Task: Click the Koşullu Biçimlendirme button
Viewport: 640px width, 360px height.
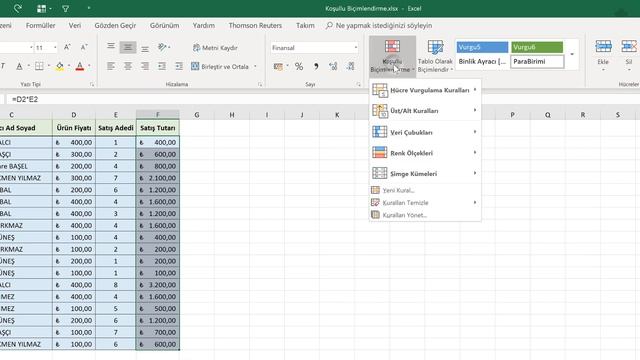Action: tap(392, 56)
